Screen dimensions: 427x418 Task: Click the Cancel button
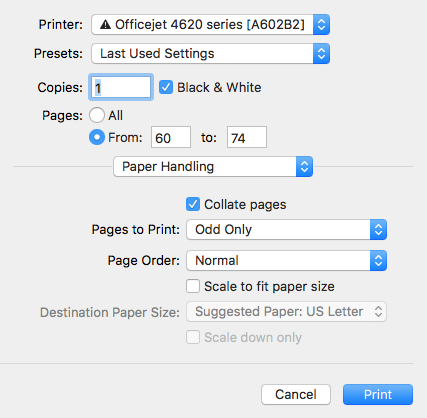click(296, 394)
